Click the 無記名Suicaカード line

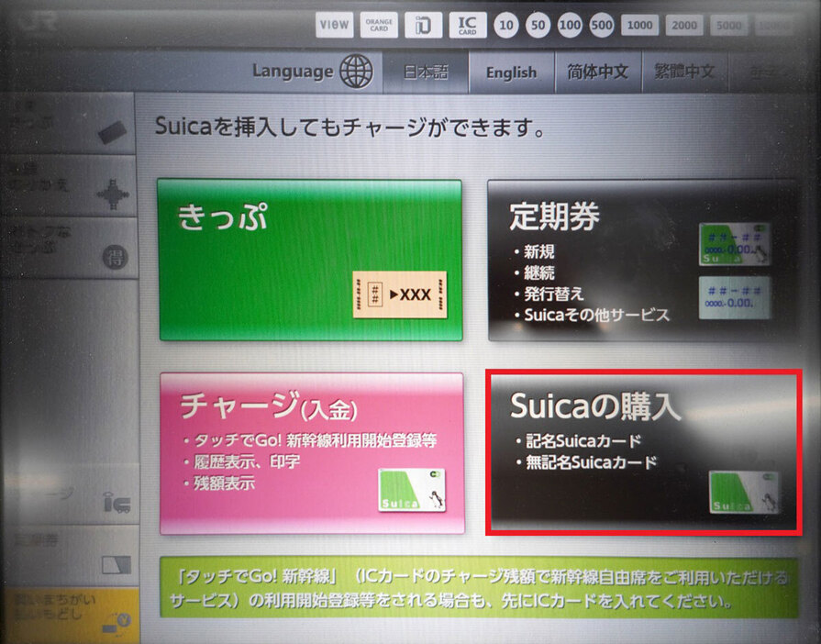click(586, 463)
